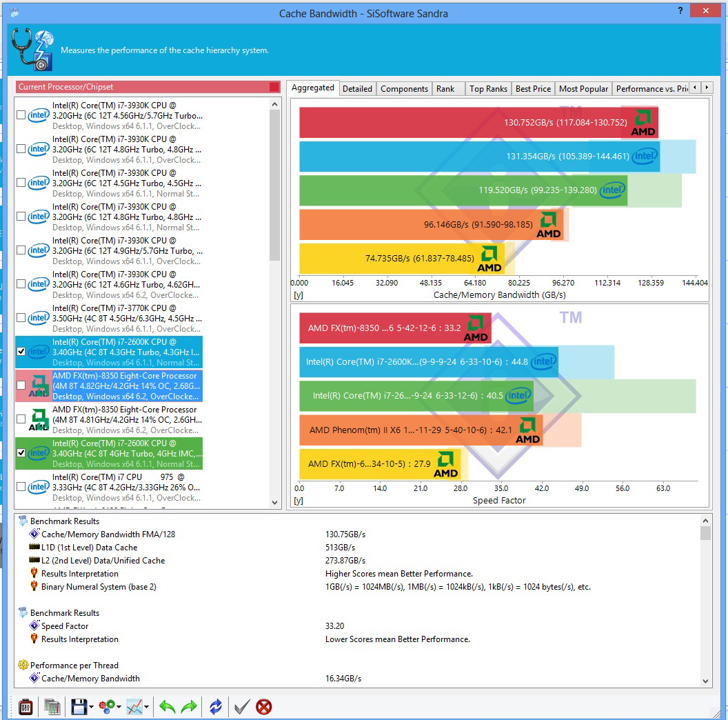This screenshot has width=728, height=720.
Task: Expand the gears icon dropdown arrow
Action: pyautogui.click(x=119, y=707)
